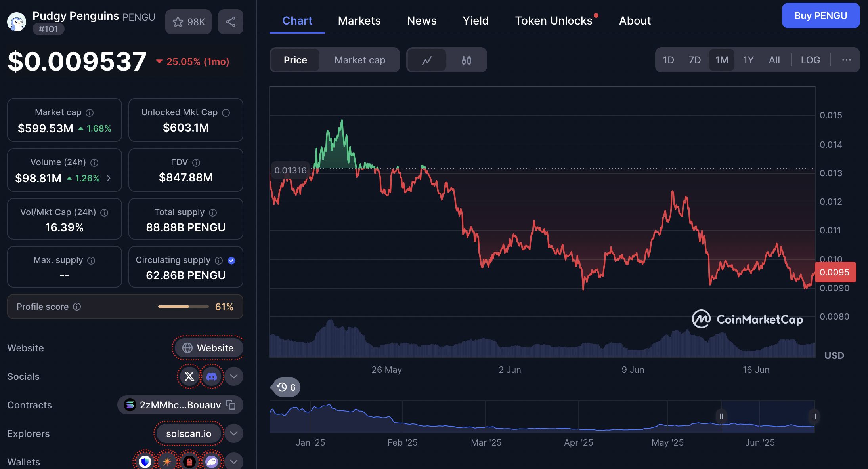
Task: Click the Profile score progress bar
Action: pos(183,307)
